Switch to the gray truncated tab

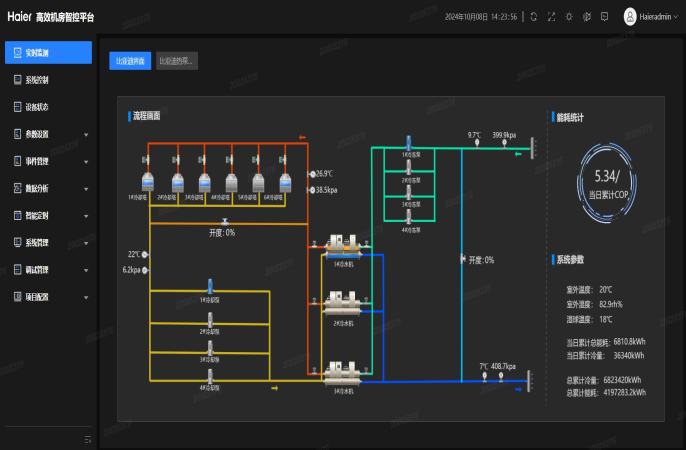[177, 61]
